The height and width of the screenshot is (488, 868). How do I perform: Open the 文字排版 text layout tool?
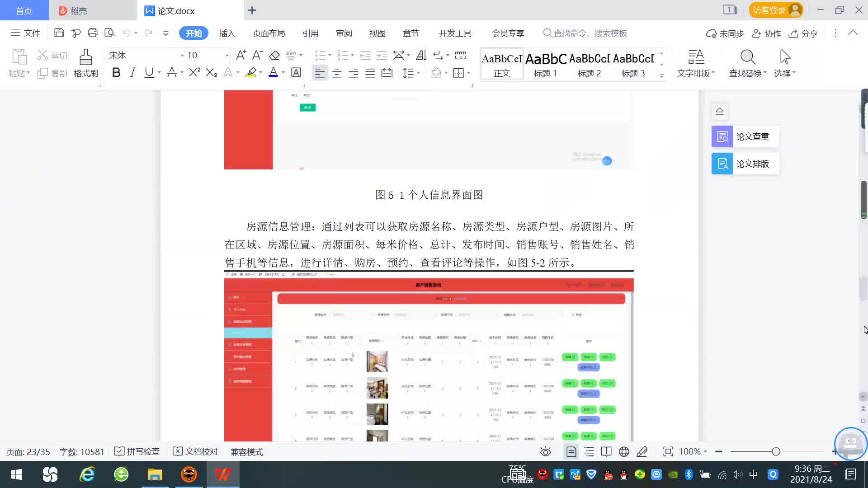(695, 63)
